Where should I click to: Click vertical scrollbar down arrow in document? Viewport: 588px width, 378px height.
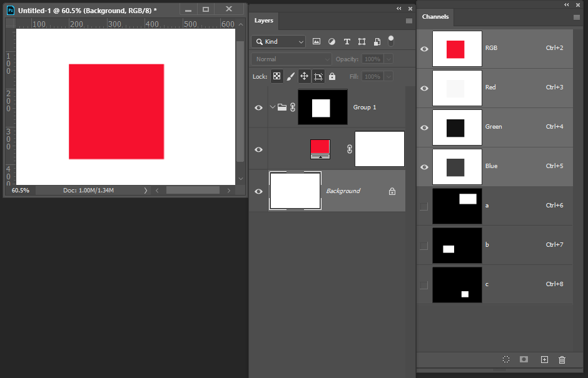241,179
